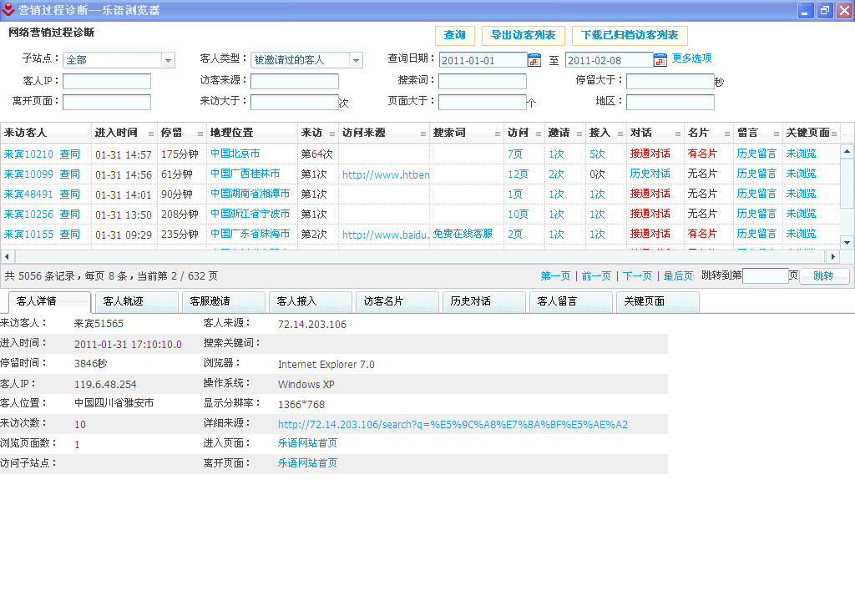Switch to 客服邀请 tab

(x=223, y=302)
